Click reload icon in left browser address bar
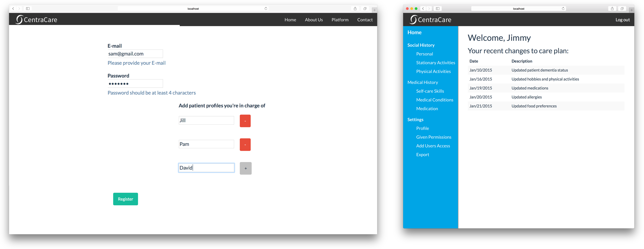 [x=266, y=9]
